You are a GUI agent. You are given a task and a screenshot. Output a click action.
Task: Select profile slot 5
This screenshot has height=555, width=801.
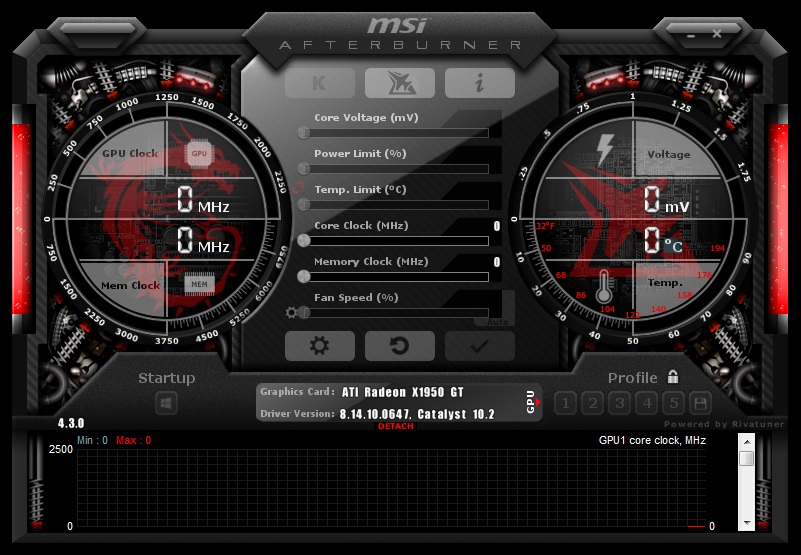pos(674,404)
